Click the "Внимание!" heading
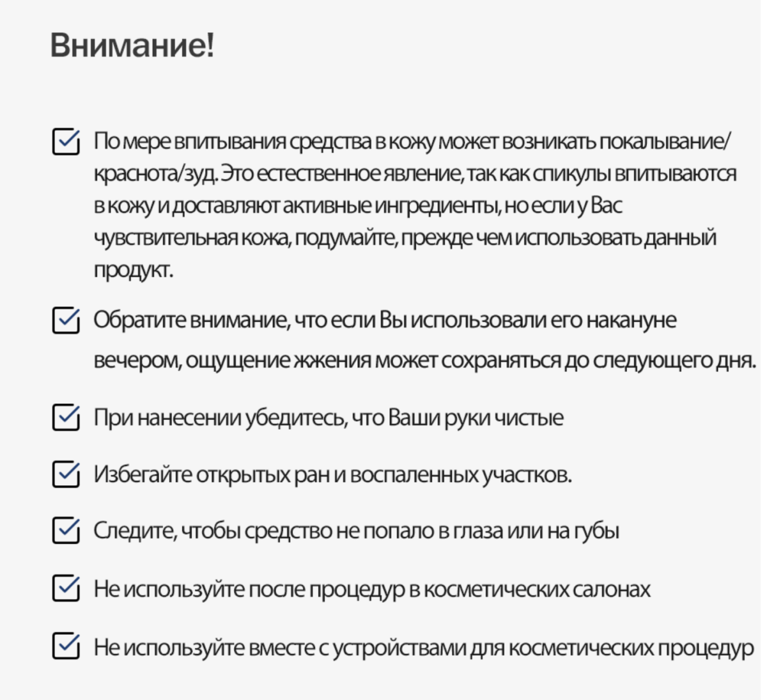 click(x=132, y=46)
